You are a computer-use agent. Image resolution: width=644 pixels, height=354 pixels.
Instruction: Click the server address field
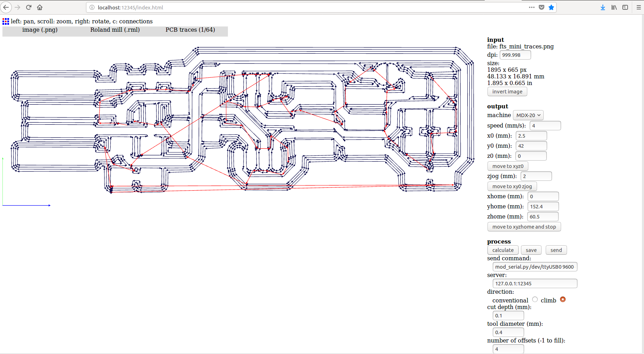(535, 284)
